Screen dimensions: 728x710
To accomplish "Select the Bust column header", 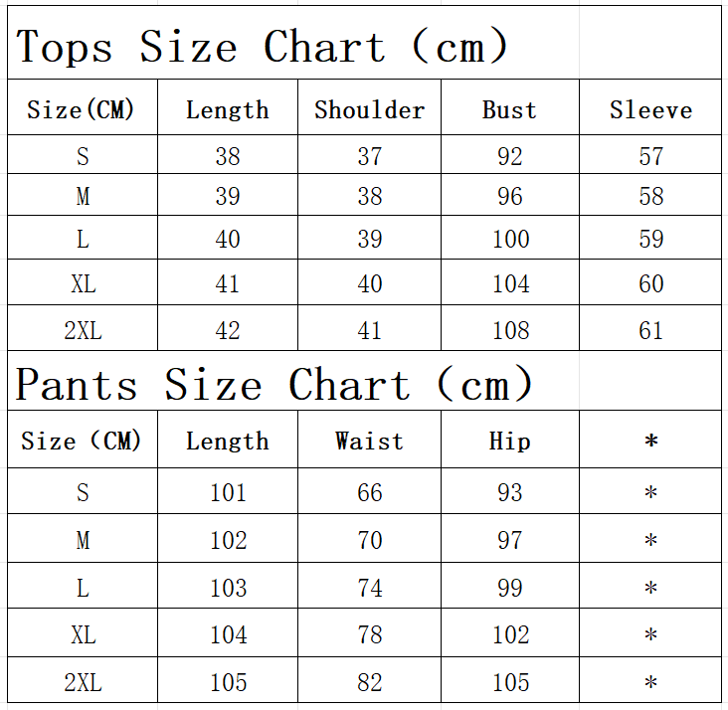I will (x=509, y=110).
